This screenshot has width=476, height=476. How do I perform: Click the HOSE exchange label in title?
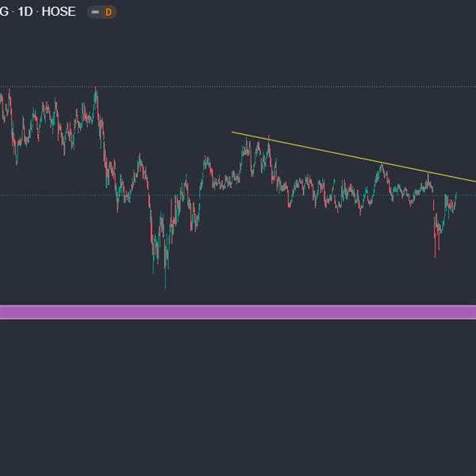[59, 12]
